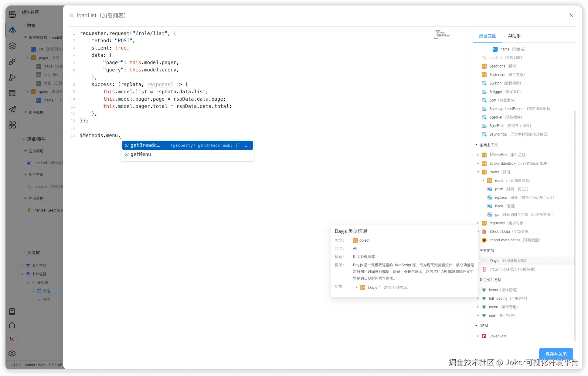Expand the $EventBus tree node

coord(478,155)
